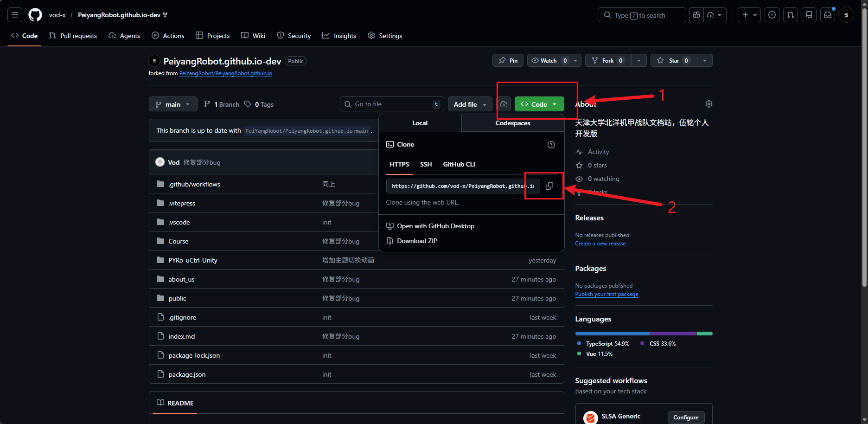Click the TypeScript segment in languages bar
Screen dimensions: 868x424
pos(612,334)
